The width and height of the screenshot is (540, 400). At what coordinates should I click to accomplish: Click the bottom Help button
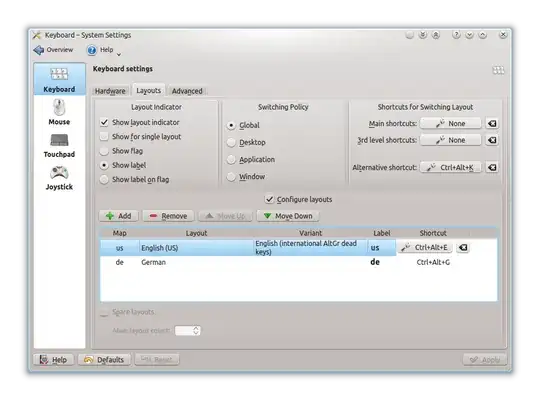(53, 360)
